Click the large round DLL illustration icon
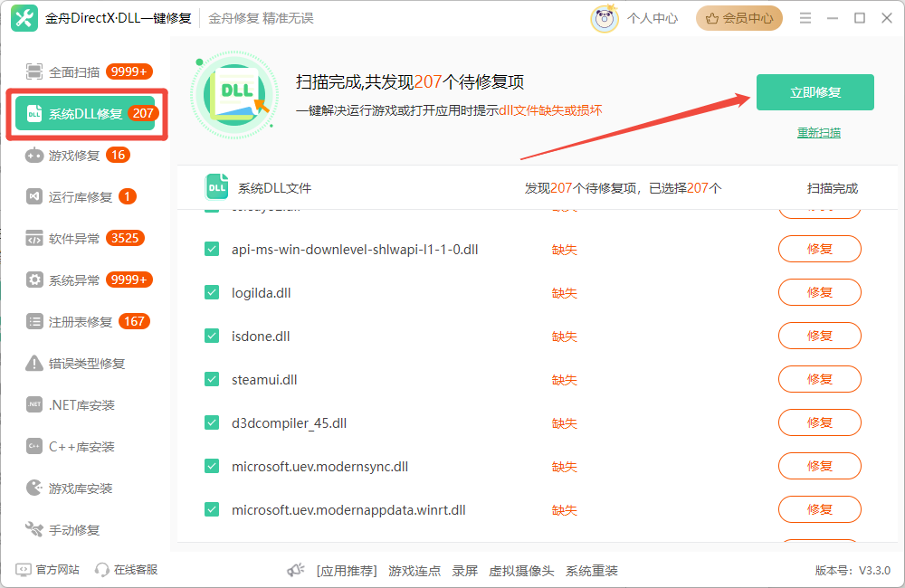 234,94
